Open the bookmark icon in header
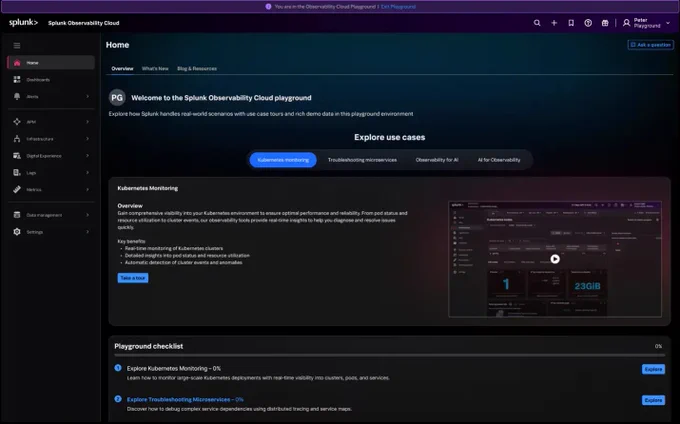Viewport: 680px width, 424px height. pos(571,23)
